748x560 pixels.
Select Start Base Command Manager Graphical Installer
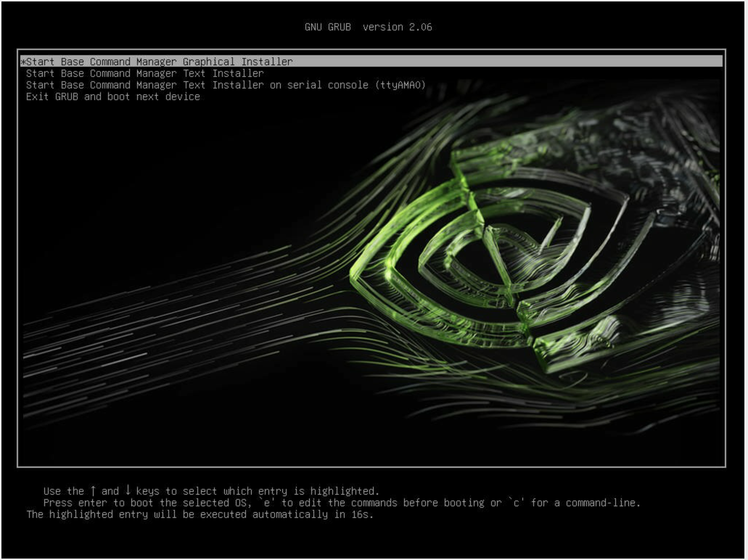click(160, 61)
